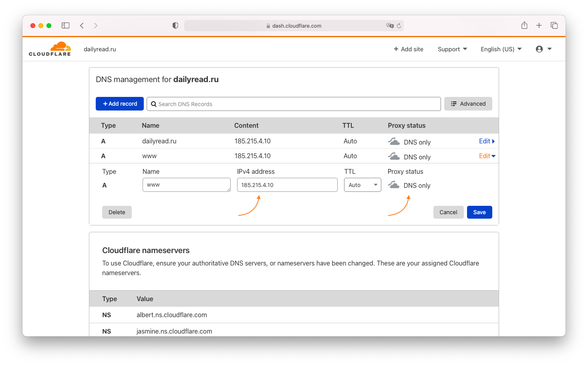Screen dimensions: 588x366
Task: Focus the Name field containing www
Action: coord(187,185)
